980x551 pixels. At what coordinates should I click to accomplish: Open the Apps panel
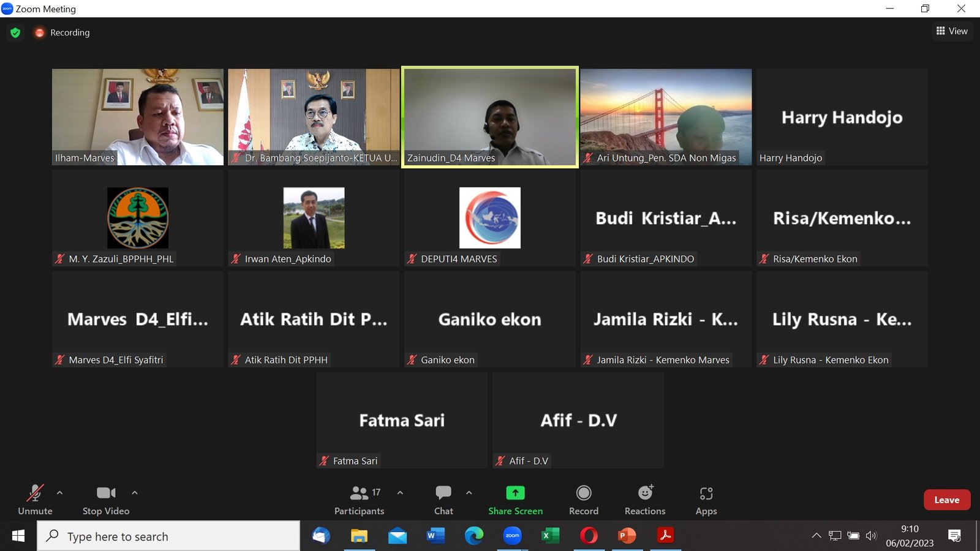click(706, 500)
